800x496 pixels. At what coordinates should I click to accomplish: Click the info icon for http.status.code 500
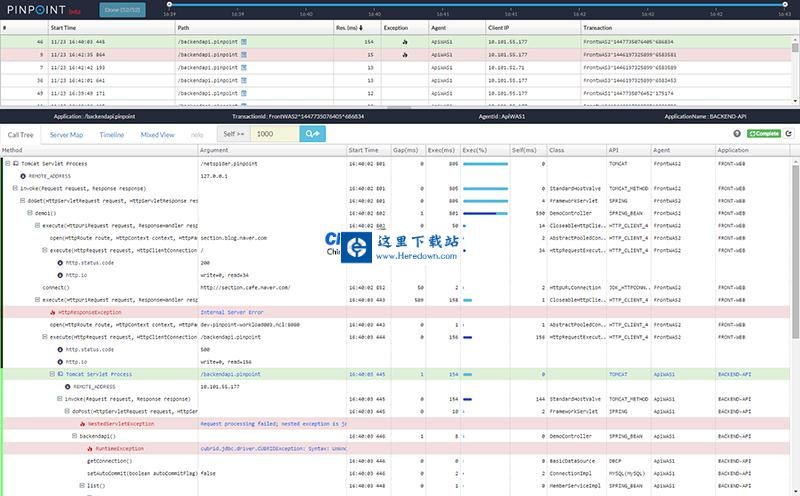[60, 350]
